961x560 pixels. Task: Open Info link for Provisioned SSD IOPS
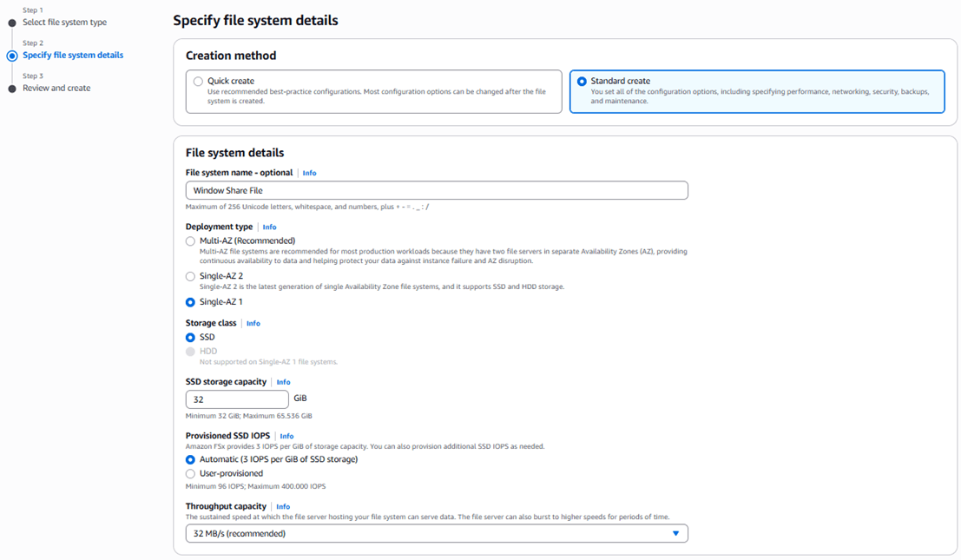point(286,436)
